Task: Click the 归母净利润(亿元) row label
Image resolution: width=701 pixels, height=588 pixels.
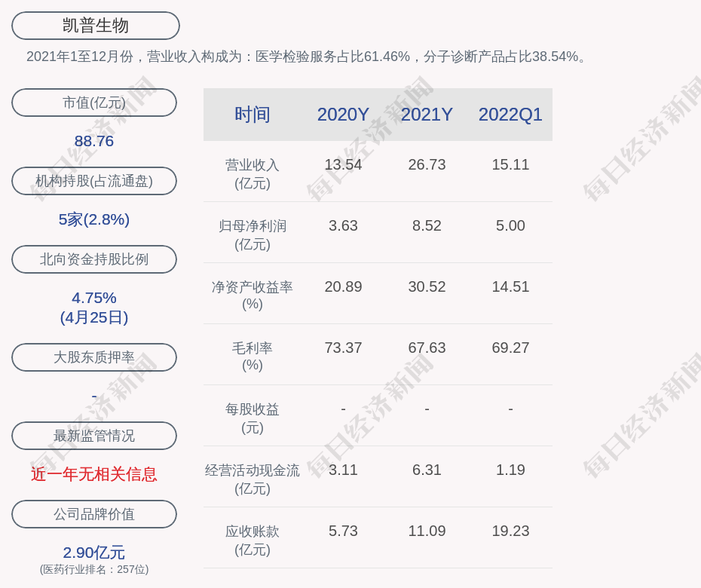Action: tap(253, 234)
